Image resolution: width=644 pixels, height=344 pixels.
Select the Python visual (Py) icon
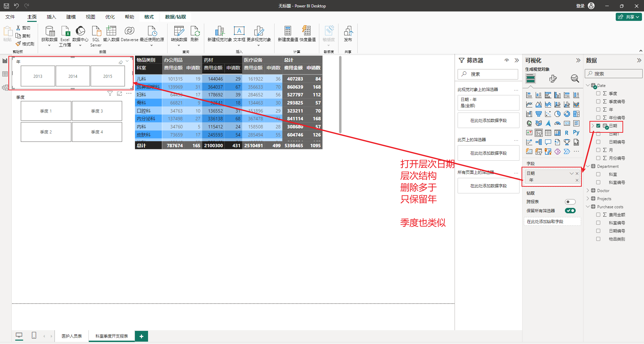coord(576,133)
